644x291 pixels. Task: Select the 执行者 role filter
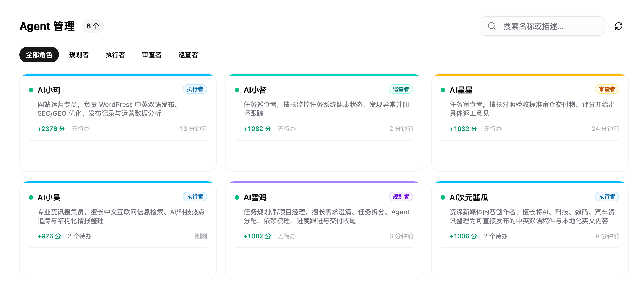pos(115,55)
